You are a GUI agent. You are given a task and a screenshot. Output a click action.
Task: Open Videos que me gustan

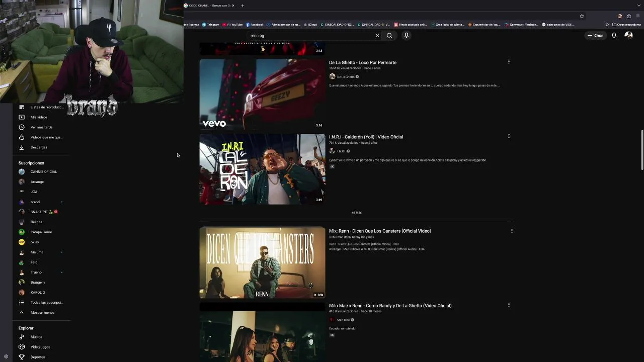(x=41, y=137)
